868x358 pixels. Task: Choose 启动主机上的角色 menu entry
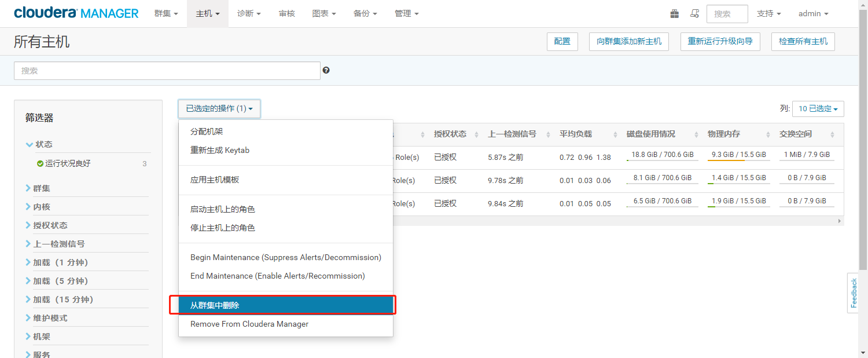point(286,209)
